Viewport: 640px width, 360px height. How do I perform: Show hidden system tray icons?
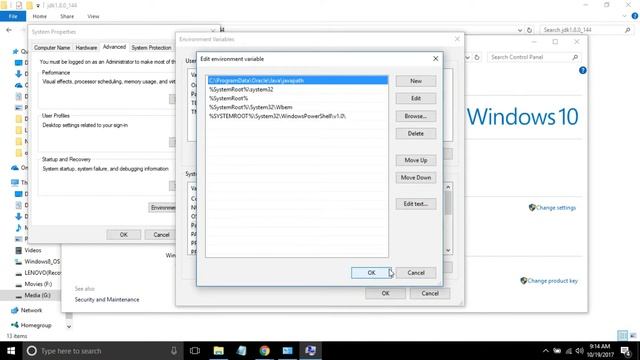point(545,351)
